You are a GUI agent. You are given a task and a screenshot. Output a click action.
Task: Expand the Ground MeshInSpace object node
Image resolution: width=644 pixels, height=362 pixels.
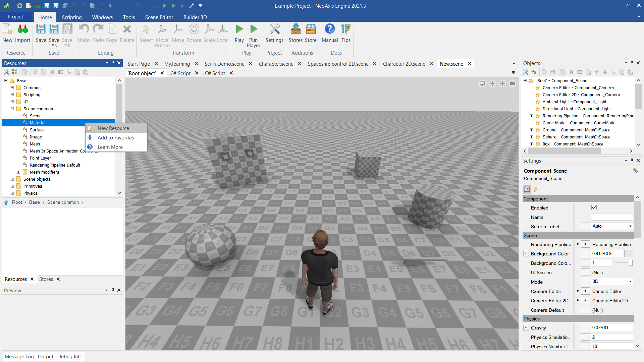pyautogui.click(x=531, y=130)
